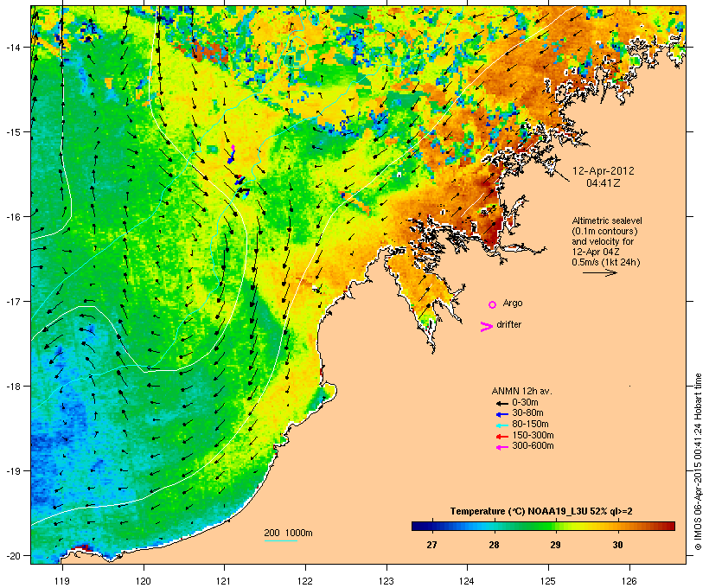Click the and velocity for caption line
This screenshot has height=588, width=709.
(603, 241)
